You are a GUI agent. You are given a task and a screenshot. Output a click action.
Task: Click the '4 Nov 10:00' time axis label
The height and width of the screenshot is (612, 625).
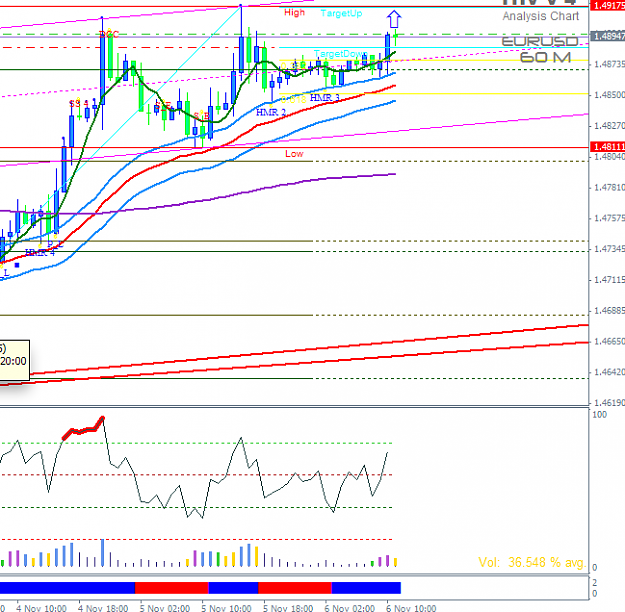pos(41,608)
